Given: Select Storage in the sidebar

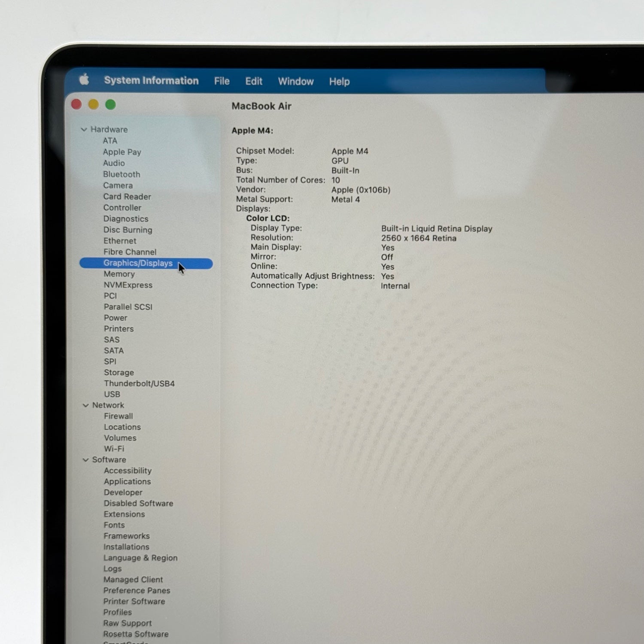Looking at the screenshot, I should [x=119, y=373].
